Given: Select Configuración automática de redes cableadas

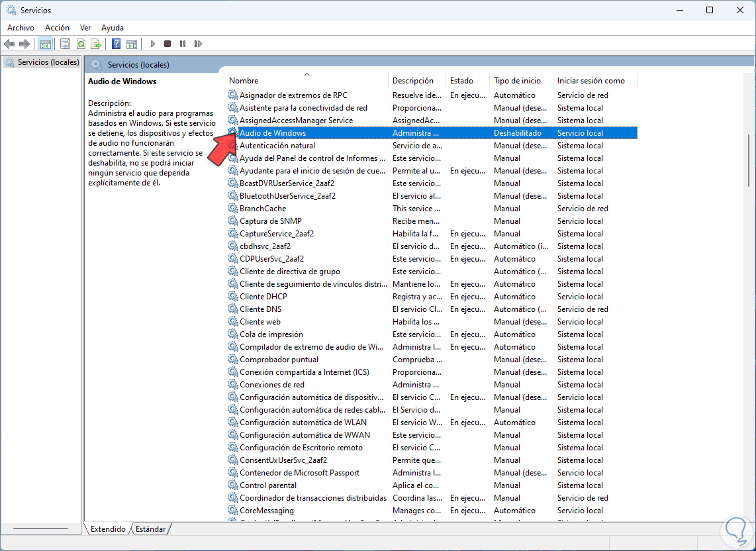Looking at the screenshot, I should tap(432, 410).
